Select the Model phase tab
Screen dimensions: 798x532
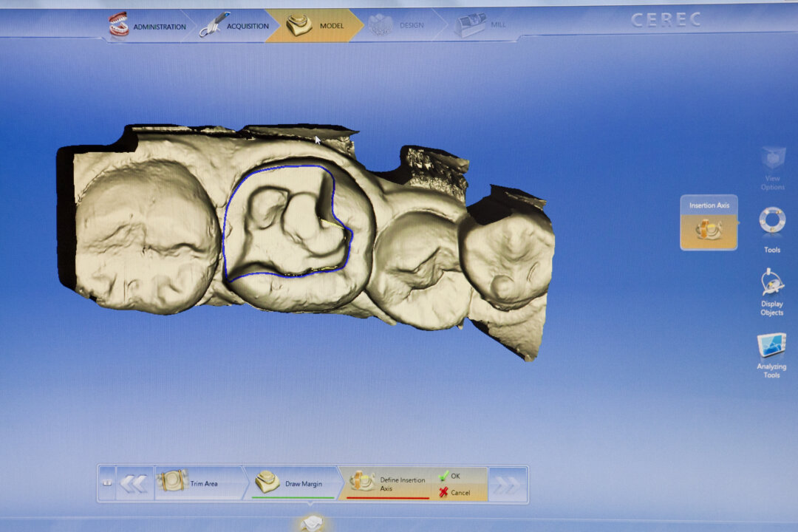pos(316,25)
